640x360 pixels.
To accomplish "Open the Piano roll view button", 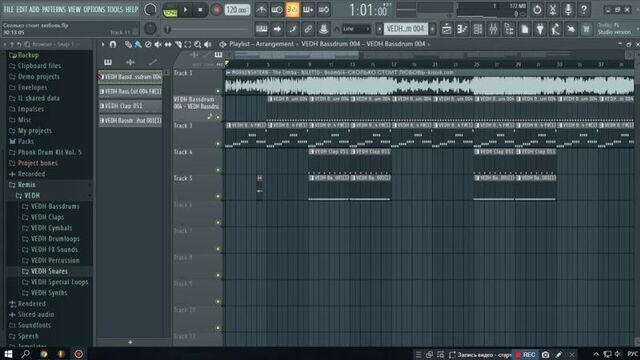I will click(462, 29).
